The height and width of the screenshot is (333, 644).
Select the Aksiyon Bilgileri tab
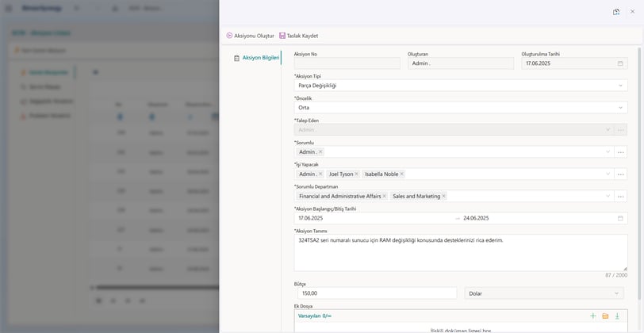pos(257,58)
